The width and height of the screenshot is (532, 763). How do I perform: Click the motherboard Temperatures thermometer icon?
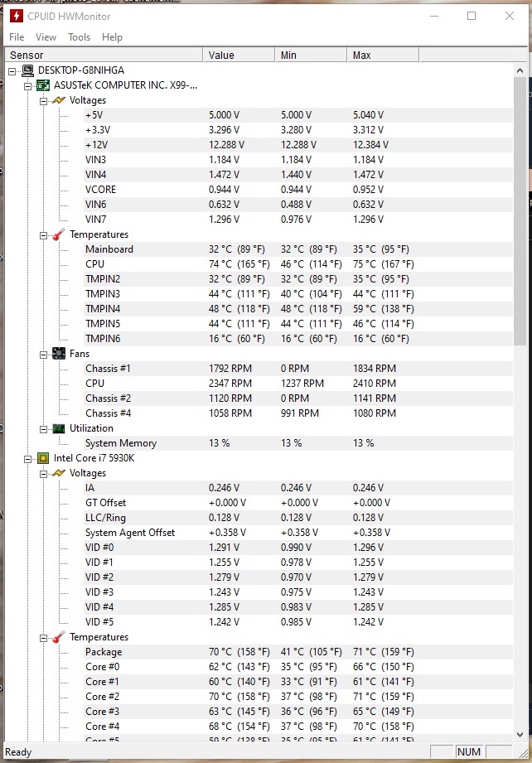58,234
